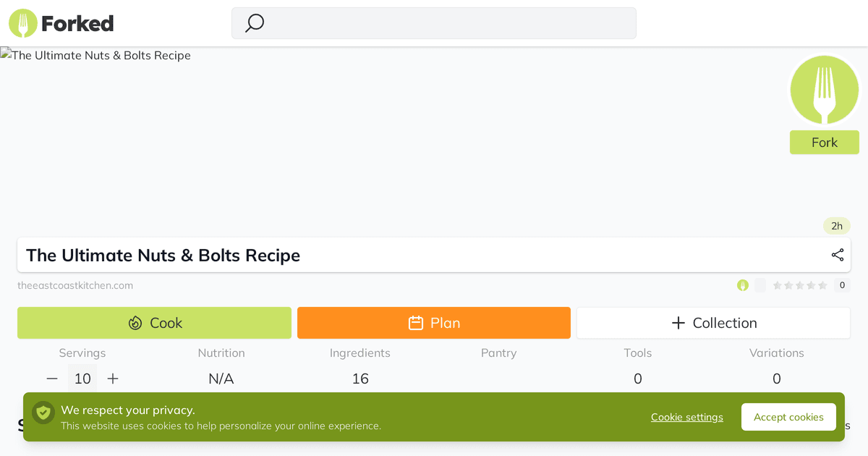Screen dimensions: 868x456
Task: Open Cookie settings
Action: click(x=686, y=417)
